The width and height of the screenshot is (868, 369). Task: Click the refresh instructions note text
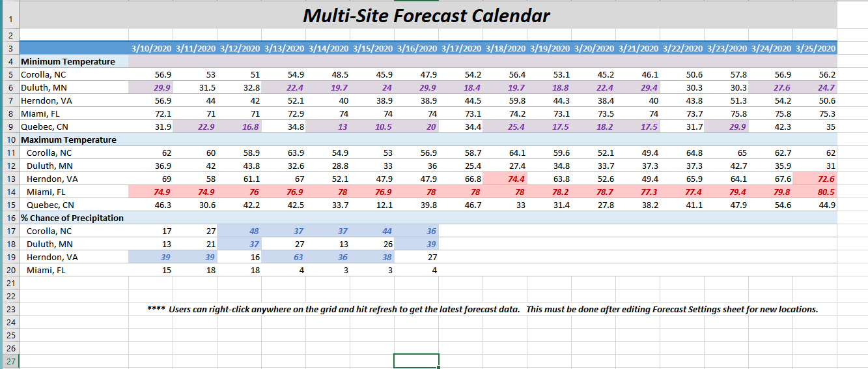coord(483,309)
